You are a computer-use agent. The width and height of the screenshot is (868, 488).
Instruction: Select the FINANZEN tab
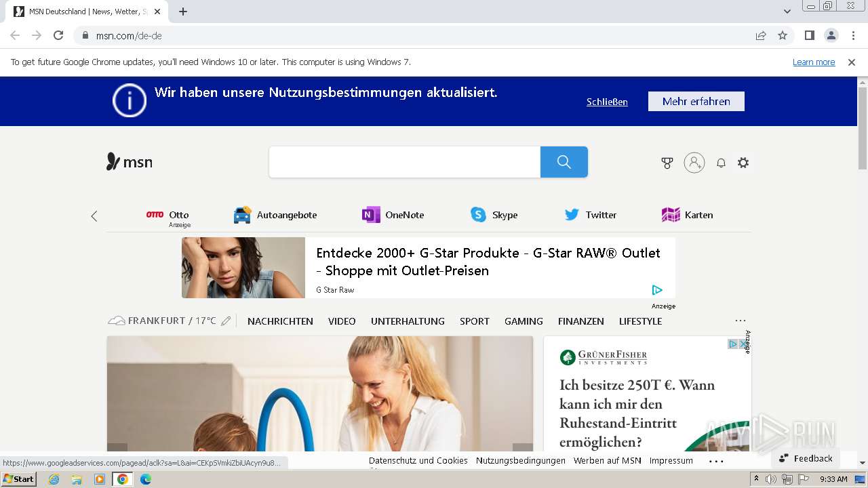click(581, 321)
